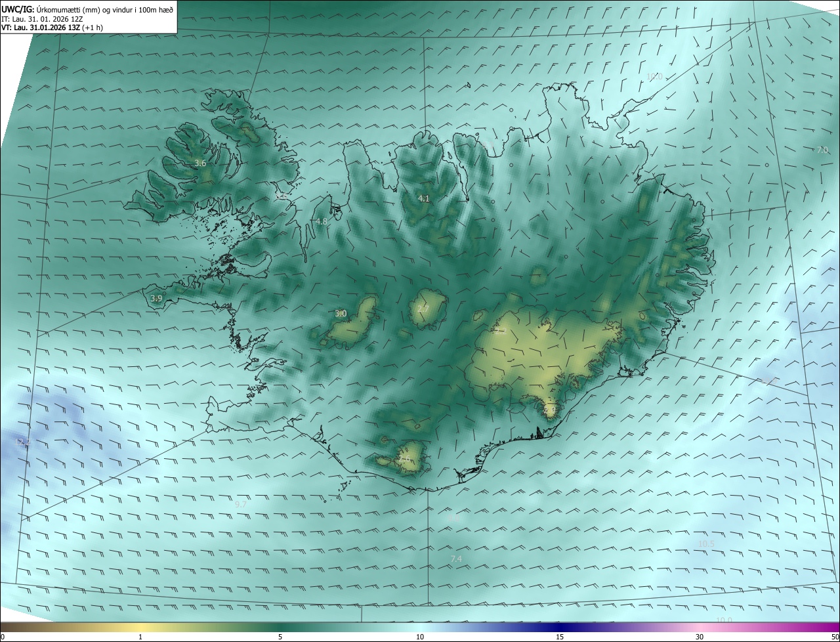Select the 'VT: Lau. 31.01.2026 13Z (+1 h)' line
This screenshot has width=840, height=642.
point(52,28)
